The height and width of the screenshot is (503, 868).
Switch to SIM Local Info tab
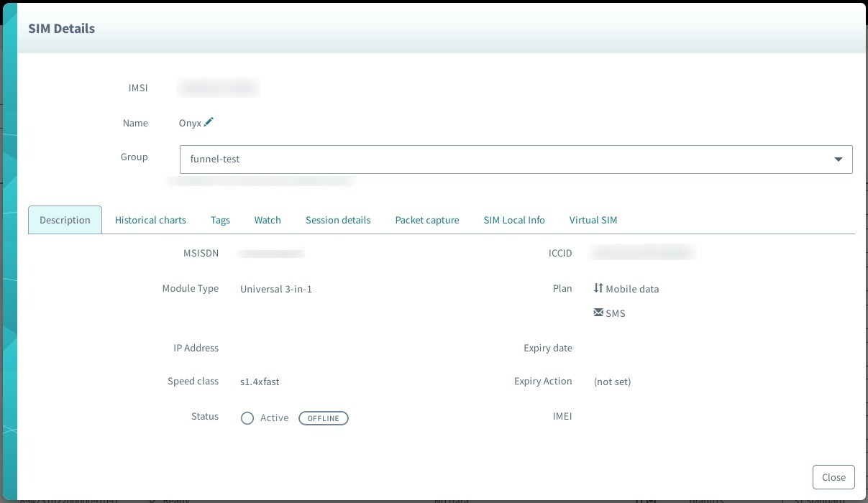[514, 220]
